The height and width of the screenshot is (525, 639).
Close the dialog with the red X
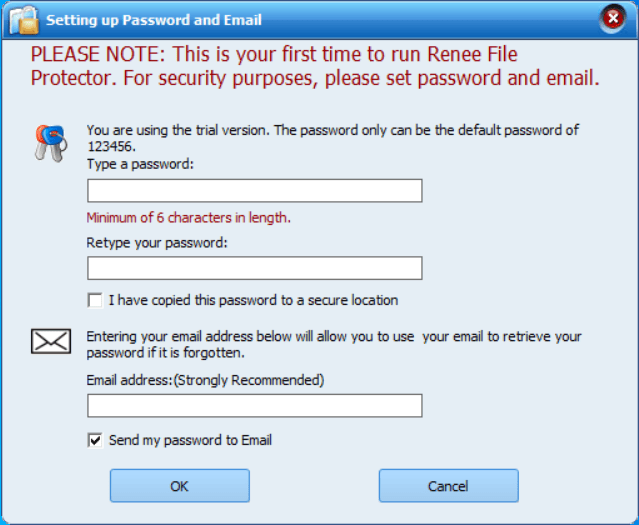coord(613,18)
